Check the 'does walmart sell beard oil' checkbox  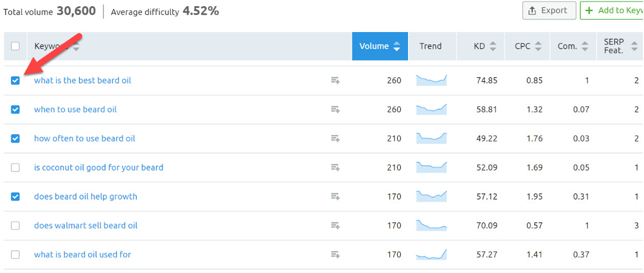[x=16, y=225]
